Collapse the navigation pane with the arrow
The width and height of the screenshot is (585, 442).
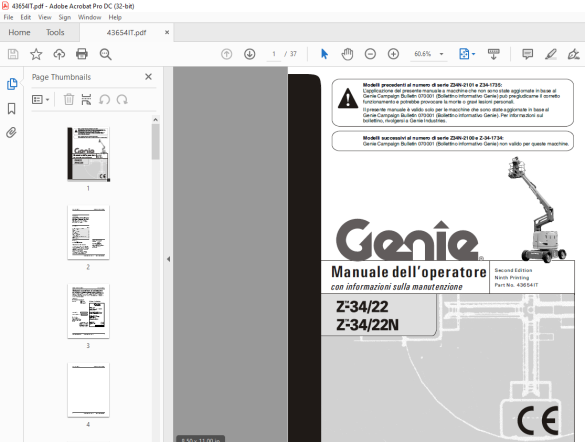(x=168, y=259)
